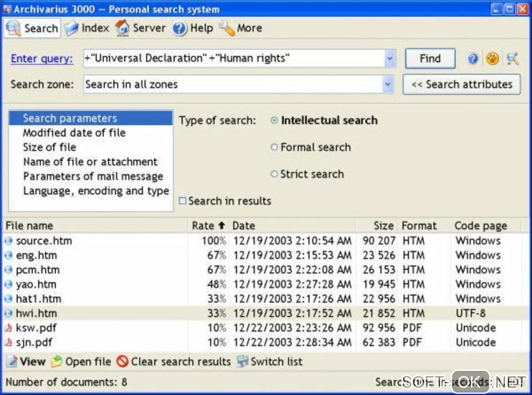Click the PDF icon of sjn.pdf
Viewport: 532px width, 395px height.
[9, 342]
